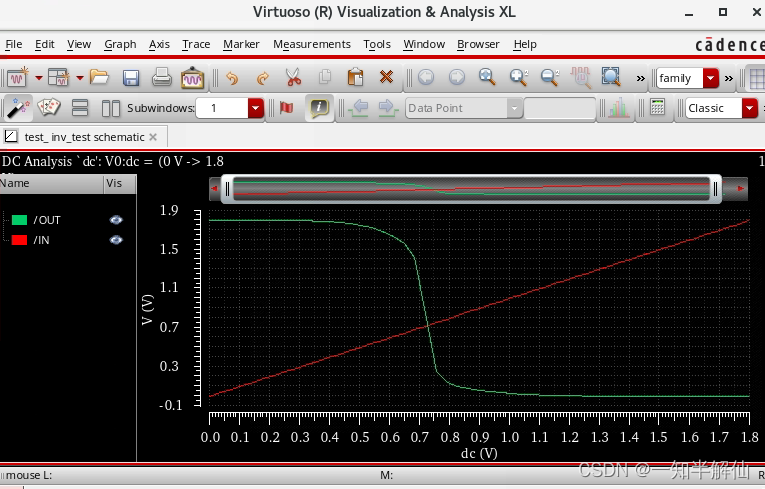The image size is (765, 489).
Task: Open the Edit menu
Action: 44,44
